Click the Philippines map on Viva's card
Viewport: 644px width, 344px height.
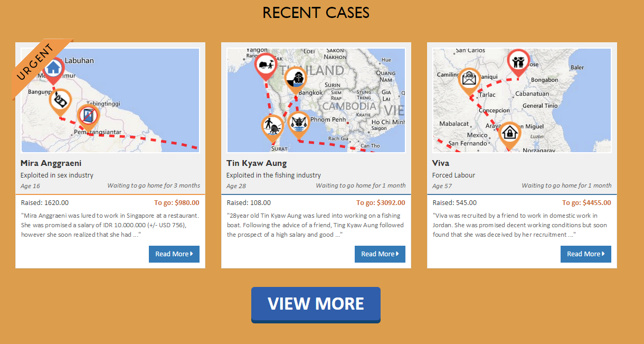(x=522, y=100)
